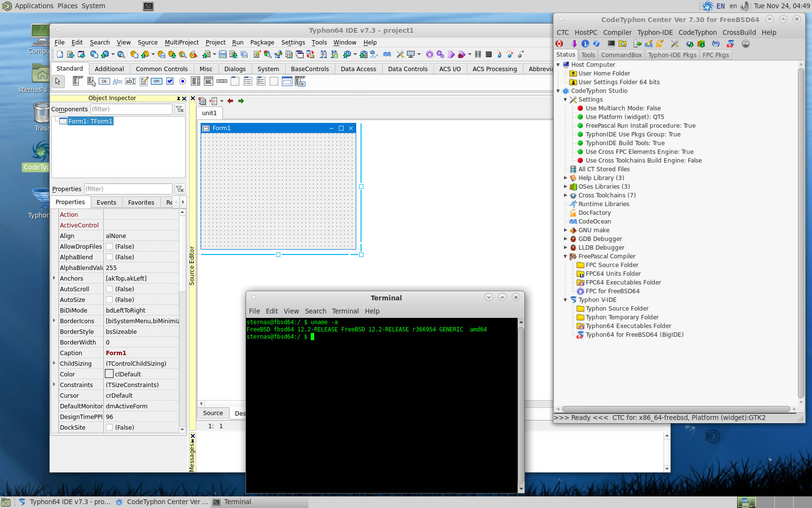
Task: Clear the Components filter button
Action: pos(180,109)
